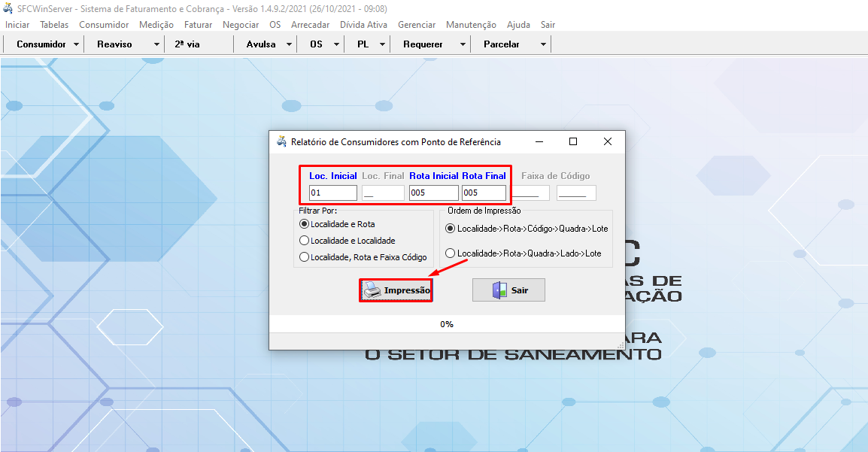This screenshot has height=452, width=868.
Task: Click the 2ª via toolbar button
Action: click(187, 44)
